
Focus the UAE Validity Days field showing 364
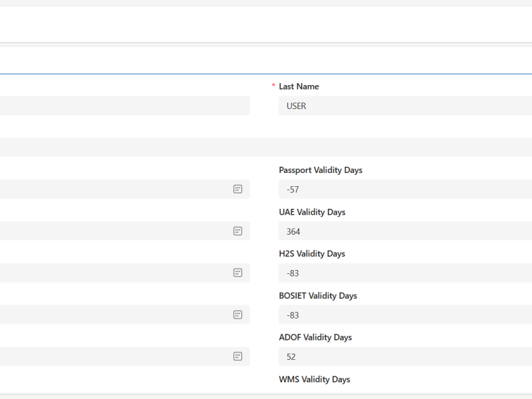tap(405, 231)
